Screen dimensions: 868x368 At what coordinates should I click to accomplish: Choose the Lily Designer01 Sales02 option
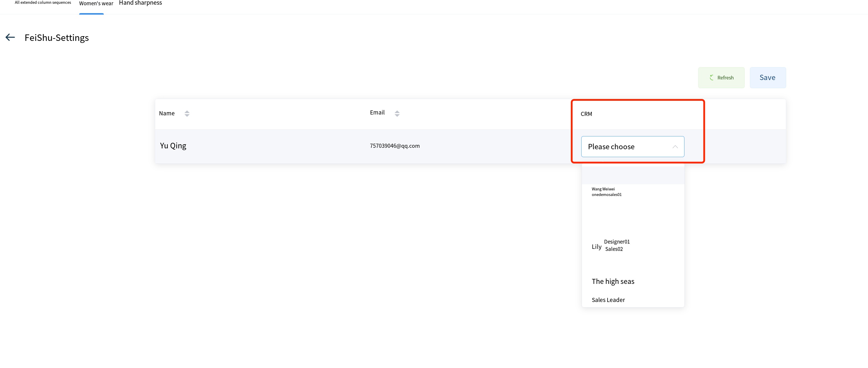click(x=611, y=246)
